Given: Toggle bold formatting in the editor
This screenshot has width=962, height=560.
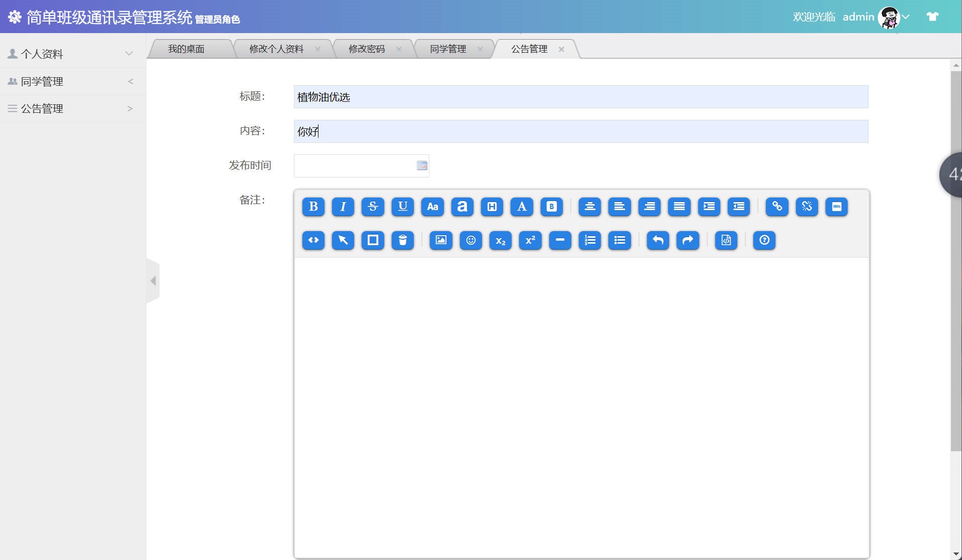Looking at the screenshot, I should (x=313, y=207).
